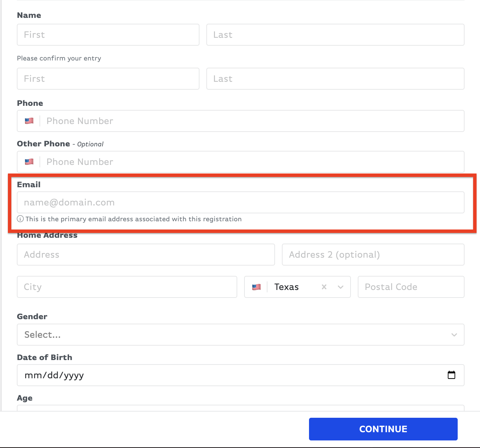Open the Gender select dropdown

tap(240, 335)
